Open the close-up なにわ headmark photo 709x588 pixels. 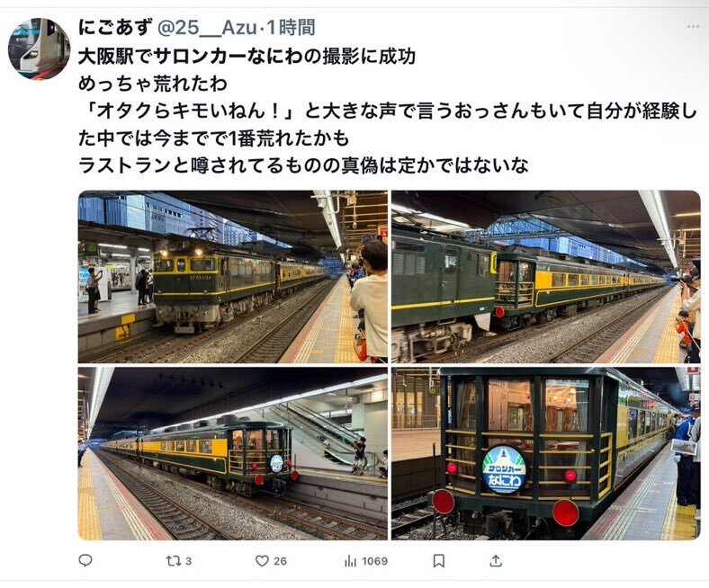(546, 453)
